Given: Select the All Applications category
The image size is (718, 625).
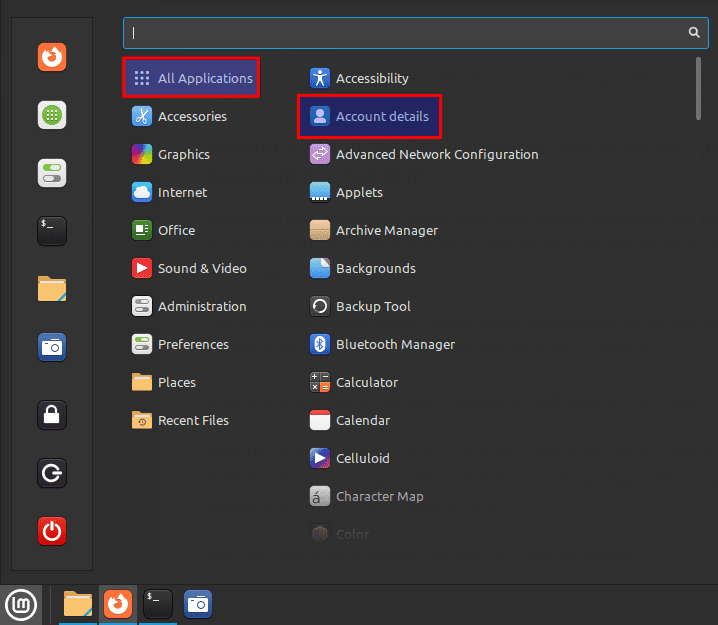Looking at the screenshot, I should click(191, 78).
